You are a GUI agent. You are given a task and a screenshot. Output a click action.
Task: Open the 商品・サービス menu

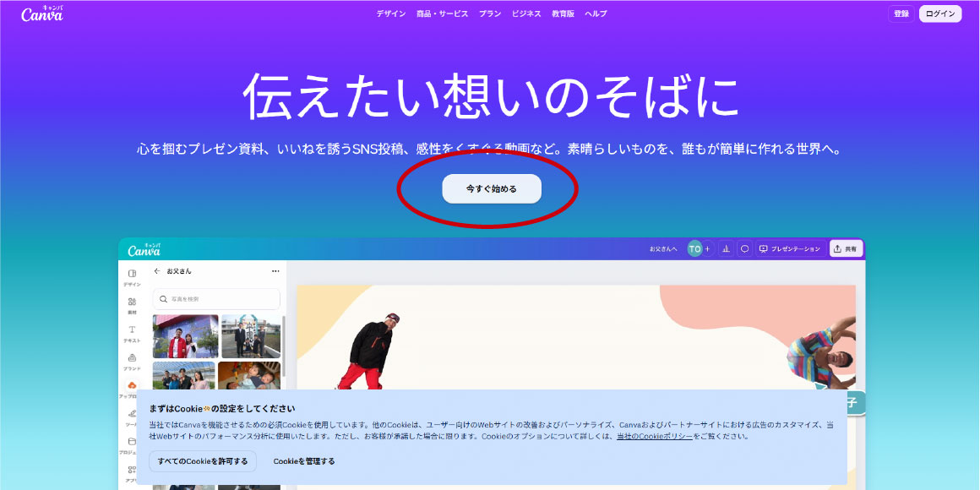pos(442,14)
